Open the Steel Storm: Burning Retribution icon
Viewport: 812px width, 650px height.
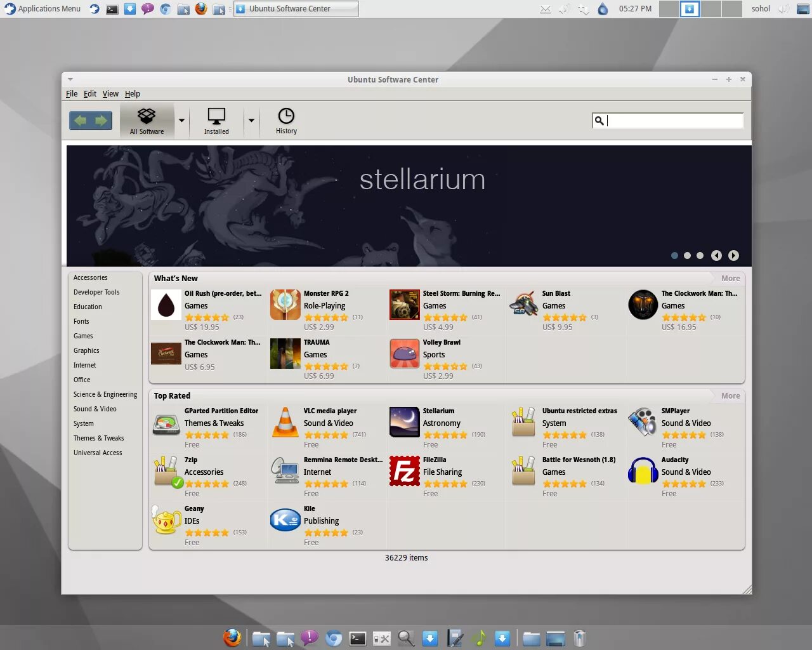pos(405,305)
